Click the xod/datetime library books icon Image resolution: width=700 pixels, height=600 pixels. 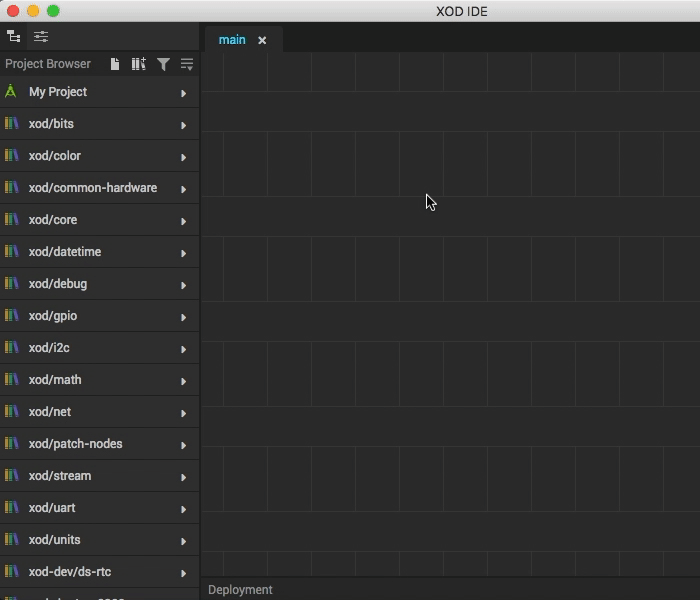click(12, 251)
